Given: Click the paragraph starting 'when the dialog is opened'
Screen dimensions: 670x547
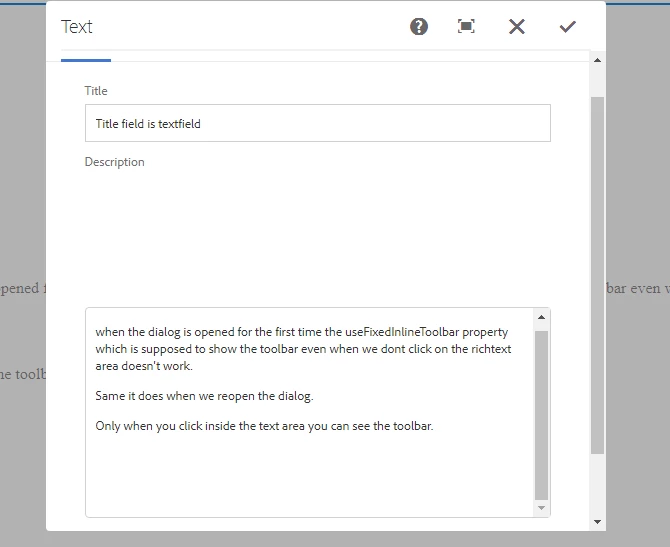Looking at the screenshot, I should [x=303, y=349].
